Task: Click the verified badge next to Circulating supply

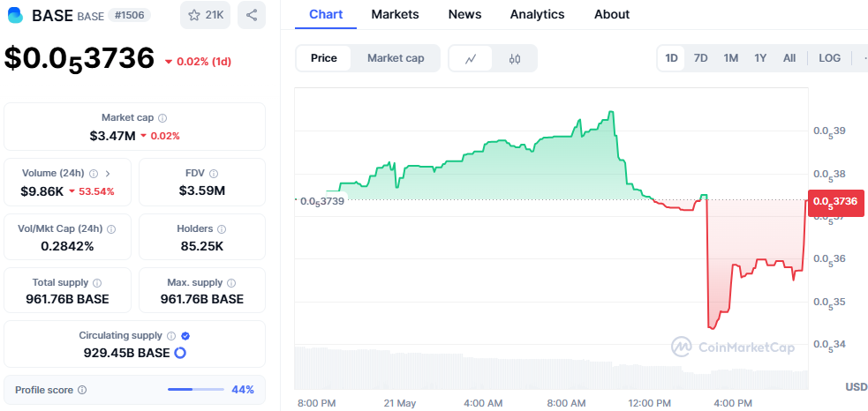Action: 186,336
